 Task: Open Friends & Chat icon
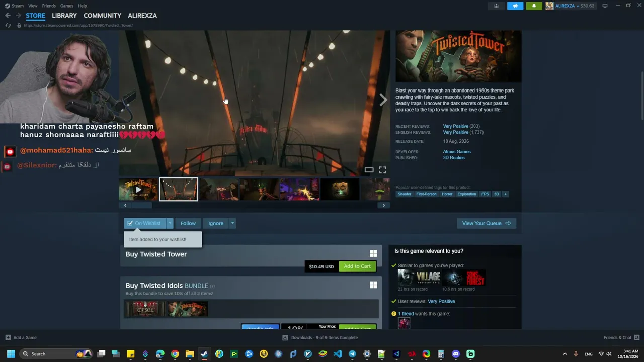click(x=637, y=338)
